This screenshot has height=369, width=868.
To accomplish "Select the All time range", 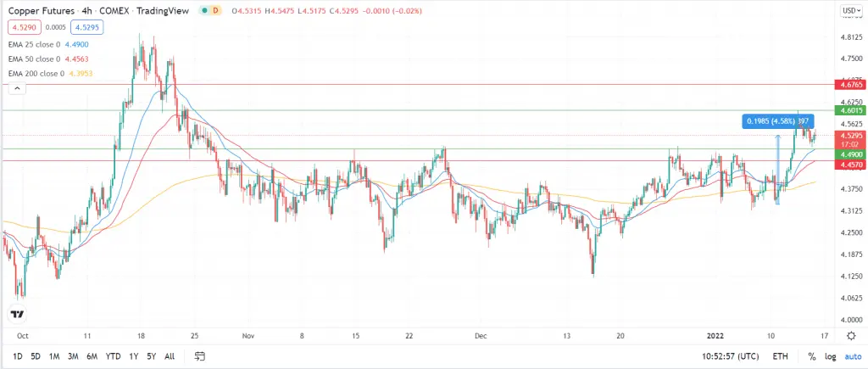I will 170,356.
